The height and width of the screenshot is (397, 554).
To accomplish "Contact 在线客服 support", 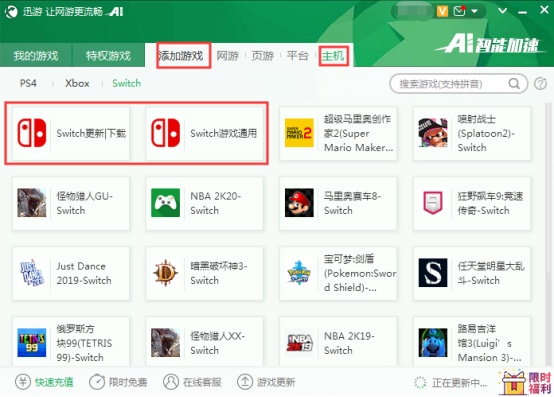I will (x=192, y=382).
